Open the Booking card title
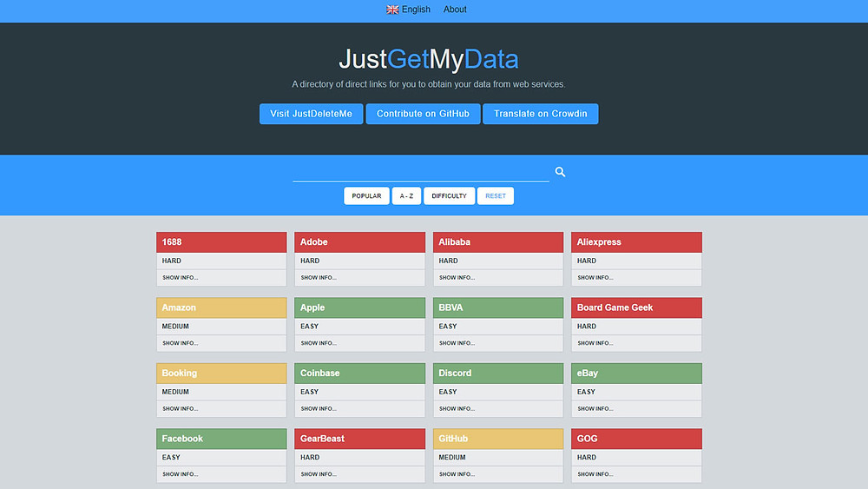This screenshot has height=489, width=868. coord(221,373)
